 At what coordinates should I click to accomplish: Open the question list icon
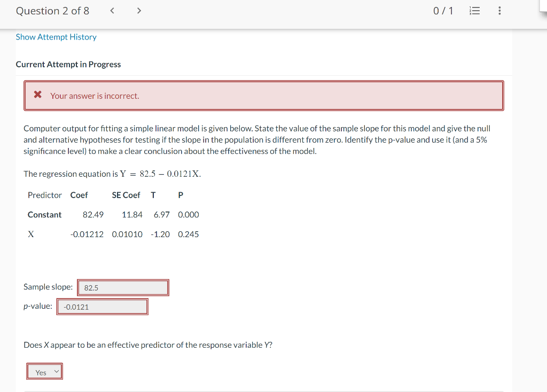coord(474,10)
